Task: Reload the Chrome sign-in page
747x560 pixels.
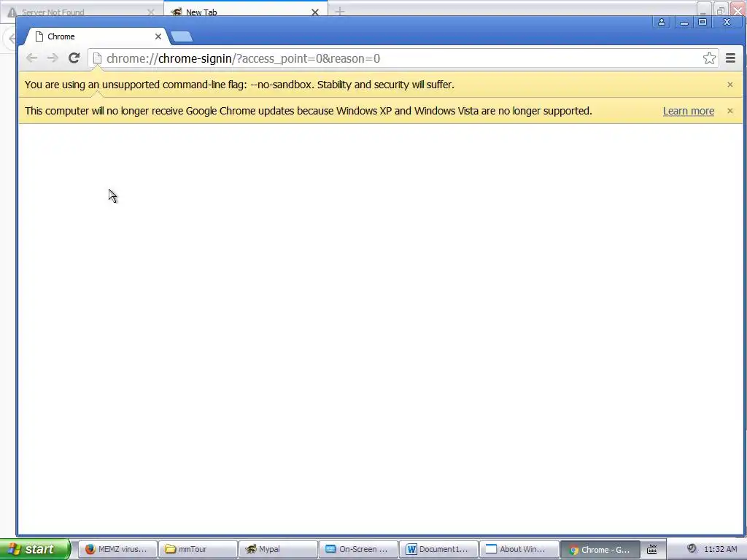Action: (x=74, y=58)
